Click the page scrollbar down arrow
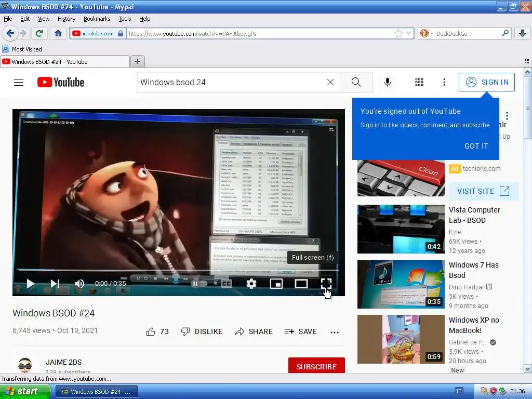The width and height of the screenshot is (532, 399). [528, 368]
